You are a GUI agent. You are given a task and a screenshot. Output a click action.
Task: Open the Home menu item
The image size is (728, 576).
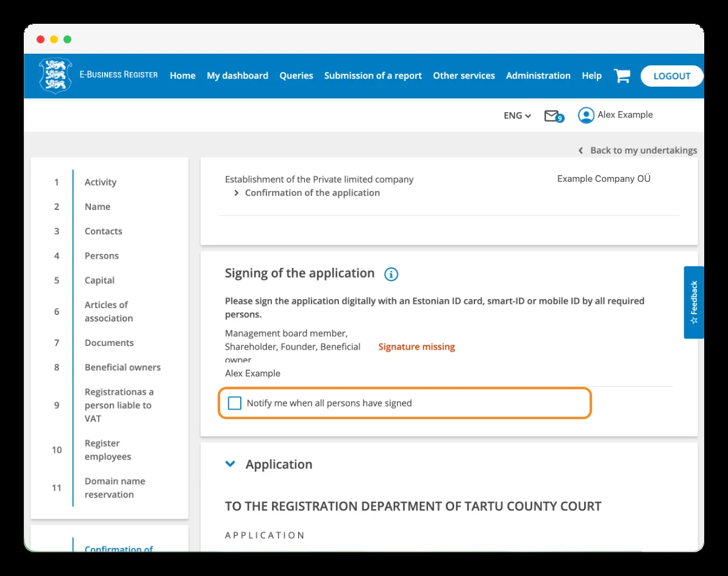(x=182, y=75)
